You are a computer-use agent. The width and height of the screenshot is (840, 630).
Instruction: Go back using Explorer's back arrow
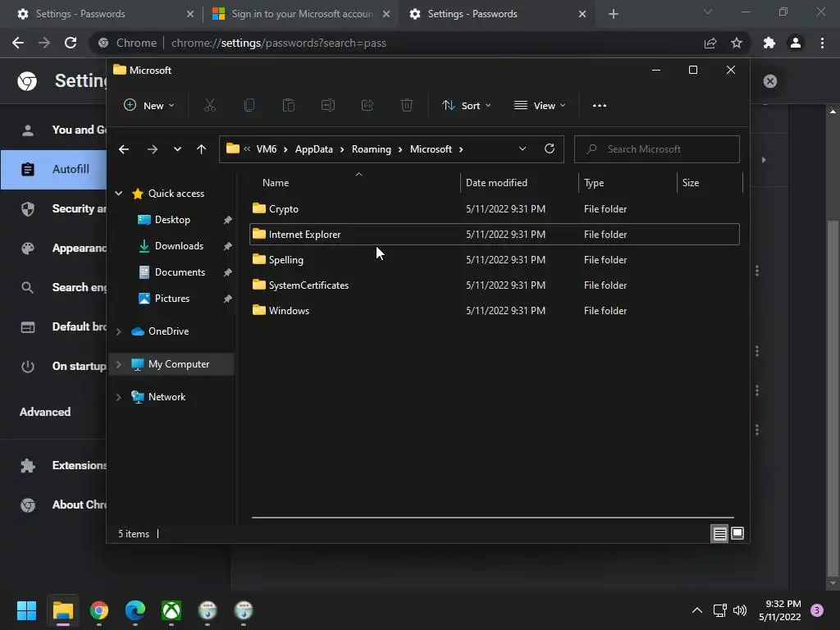point(124,149)
